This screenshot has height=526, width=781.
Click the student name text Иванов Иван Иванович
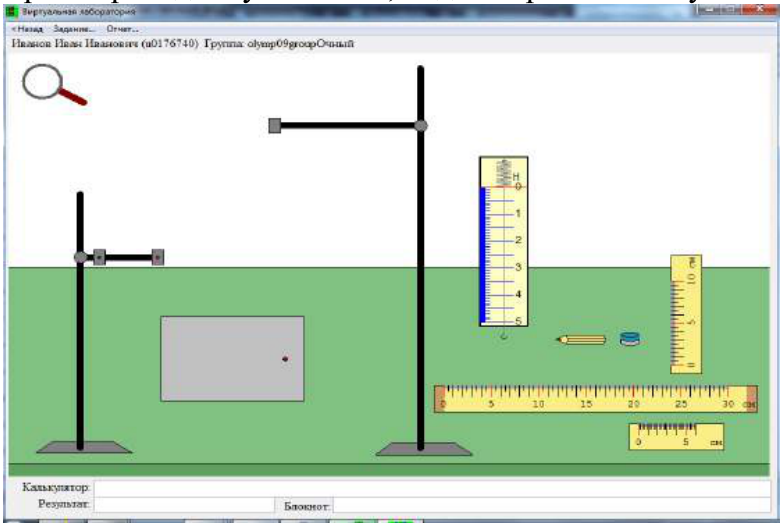[75, 44]
